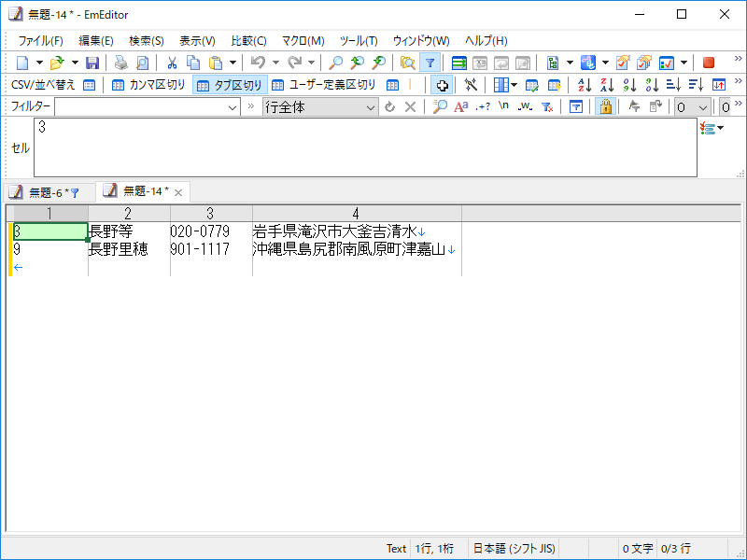This screenshot has height=560, width=747.
Task: Select User-defined separated (ユーザー定義区切り) mode
Action: tap(323, 85)
